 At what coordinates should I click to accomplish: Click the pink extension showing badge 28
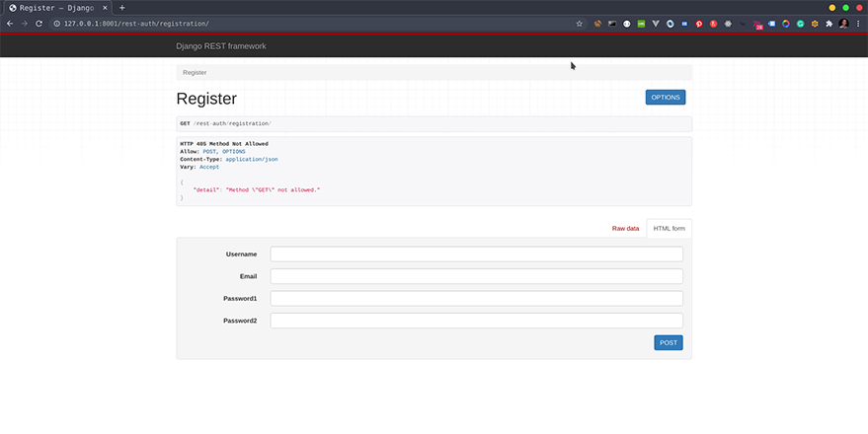point(757,25)
